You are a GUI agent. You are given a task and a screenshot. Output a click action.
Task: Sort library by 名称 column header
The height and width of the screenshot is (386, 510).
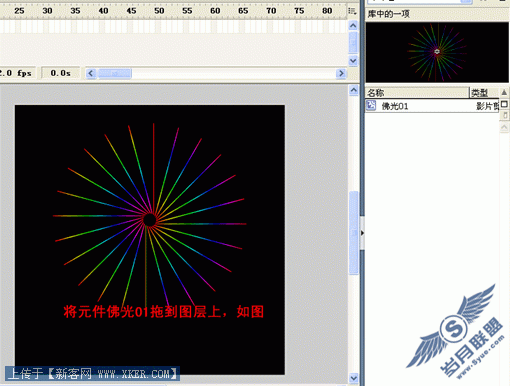417,93
